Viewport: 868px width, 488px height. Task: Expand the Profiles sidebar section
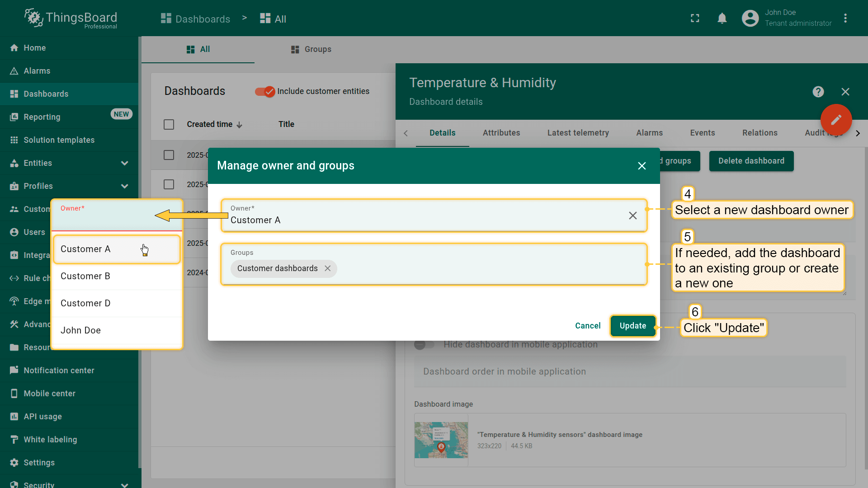(x=124, y=186)
